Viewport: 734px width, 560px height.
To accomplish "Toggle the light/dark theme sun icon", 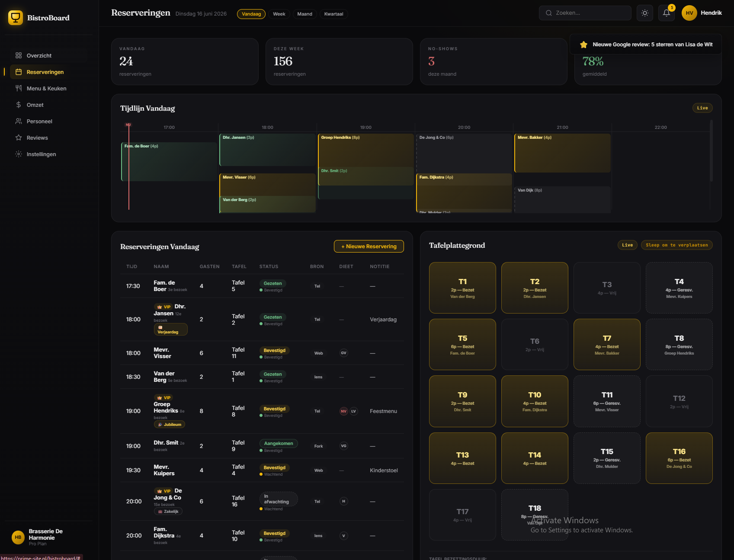I will point(645,13).
